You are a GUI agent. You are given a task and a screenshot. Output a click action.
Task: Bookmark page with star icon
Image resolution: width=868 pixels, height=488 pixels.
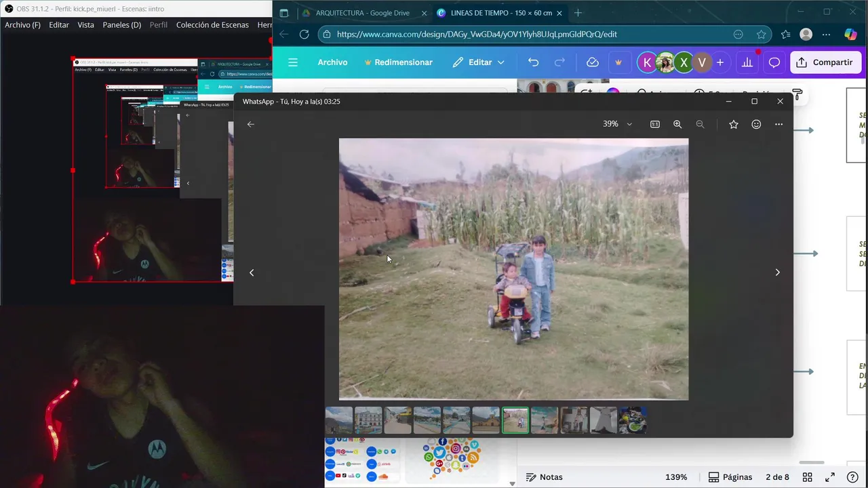(x=761, y=34)
